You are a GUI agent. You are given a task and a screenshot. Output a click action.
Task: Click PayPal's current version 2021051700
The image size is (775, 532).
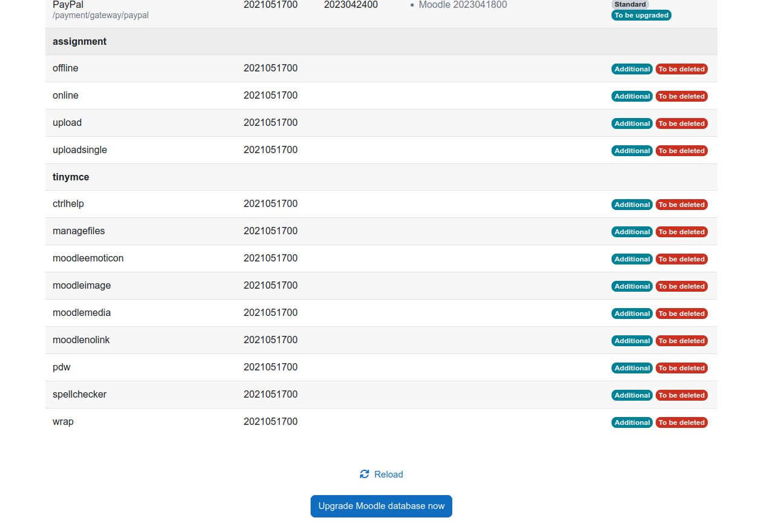(271, 5)
